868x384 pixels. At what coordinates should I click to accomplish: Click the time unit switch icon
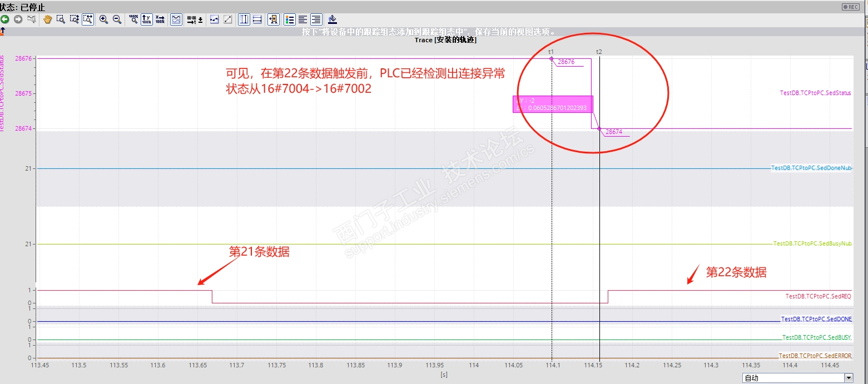pyautogui.click(x=195, y=19)
